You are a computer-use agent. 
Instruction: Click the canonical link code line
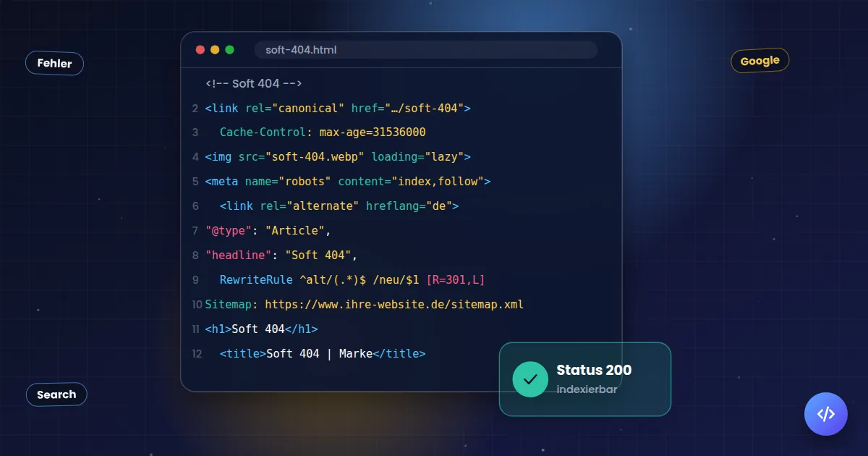[338, 109]
